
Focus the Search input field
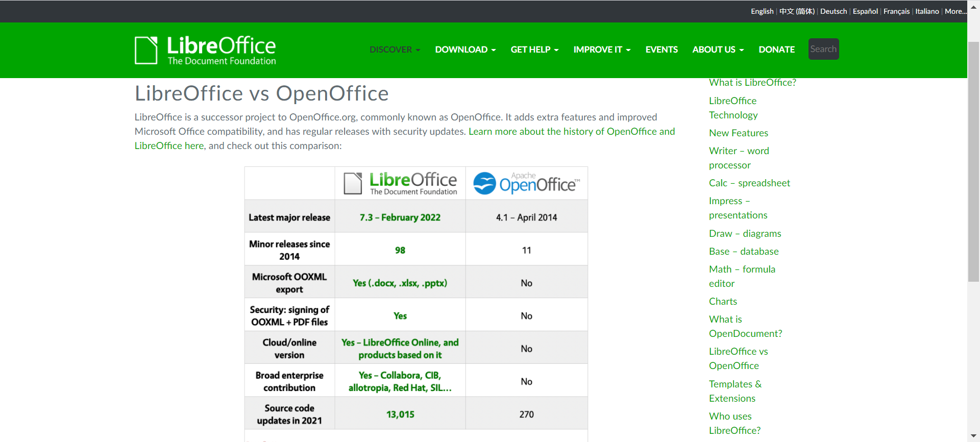tap(823, 49)
